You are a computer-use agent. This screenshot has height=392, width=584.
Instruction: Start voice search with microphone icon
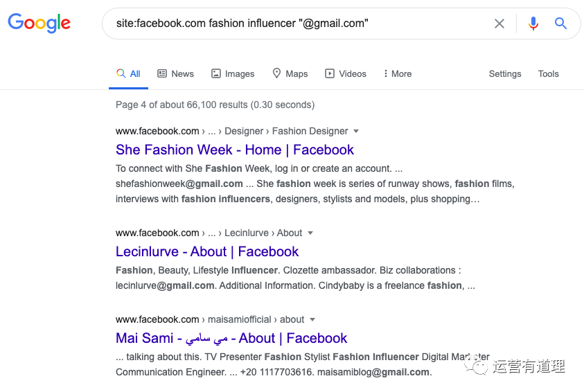(533, 24)
